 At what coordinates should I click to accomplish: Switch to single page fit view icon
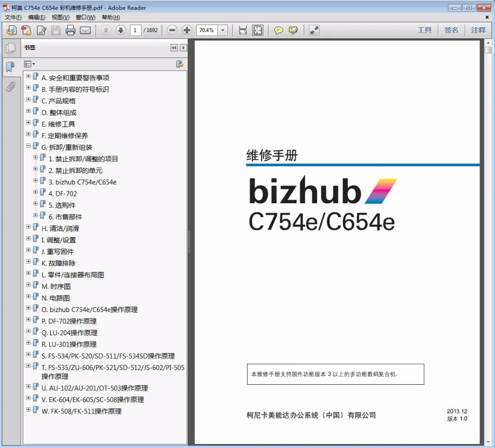tap(257, 30)
